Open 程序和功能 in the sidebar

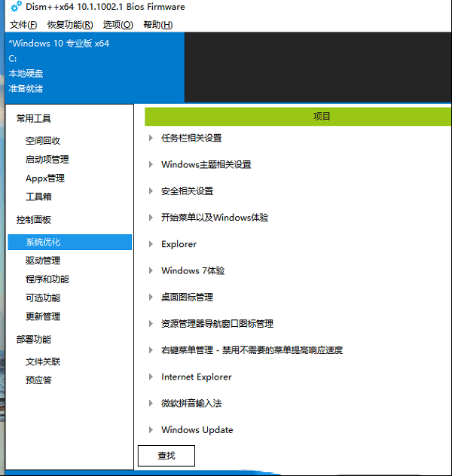(x=47, y=279)
